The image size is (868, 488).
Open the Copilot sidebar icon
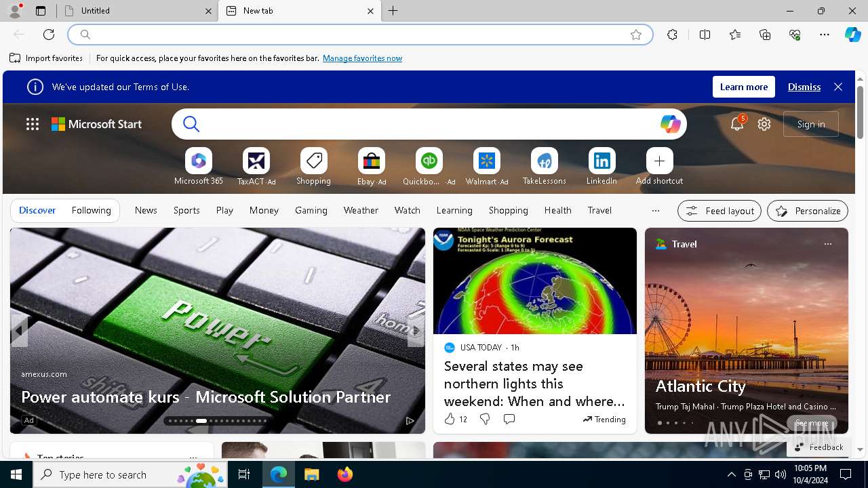[852, 35]
